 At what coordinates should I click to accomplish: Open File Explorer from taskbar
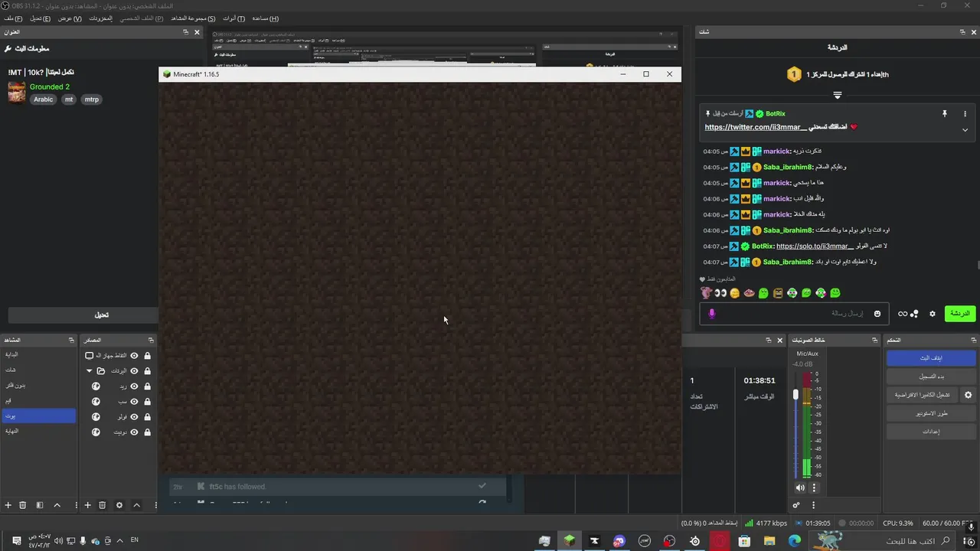click(x=769, y=540)
